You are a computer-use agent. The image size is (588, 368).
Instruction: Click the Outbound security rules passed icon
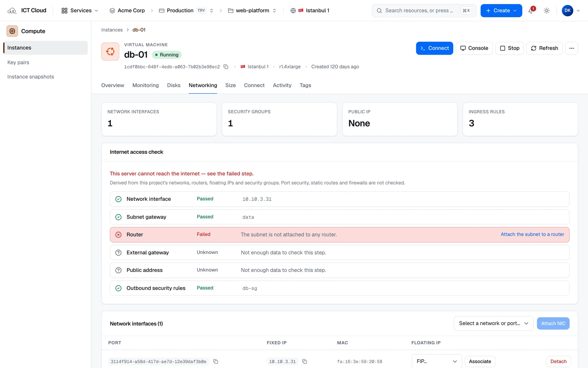[119, 288]
